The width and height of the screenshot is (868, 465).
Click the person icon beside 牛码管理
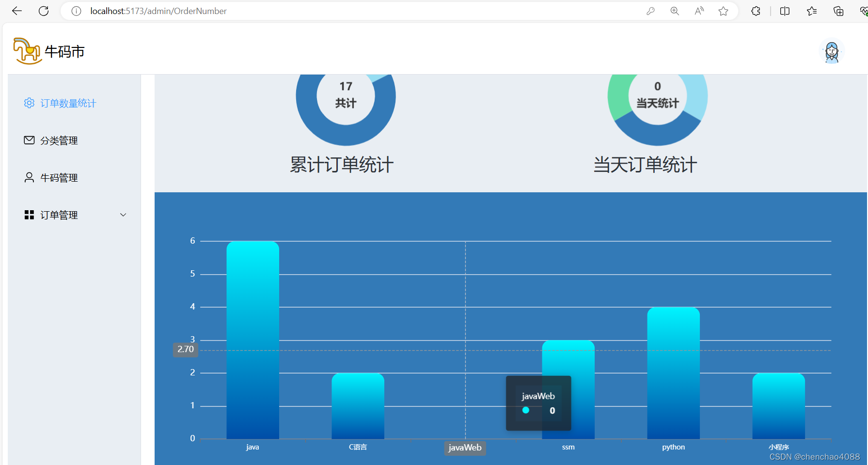pyautogui.click(x=29, y=177)
